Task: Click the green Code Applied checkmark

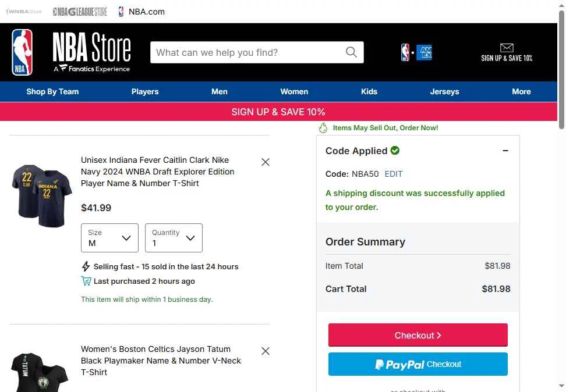Action: [x=395, y=151]
